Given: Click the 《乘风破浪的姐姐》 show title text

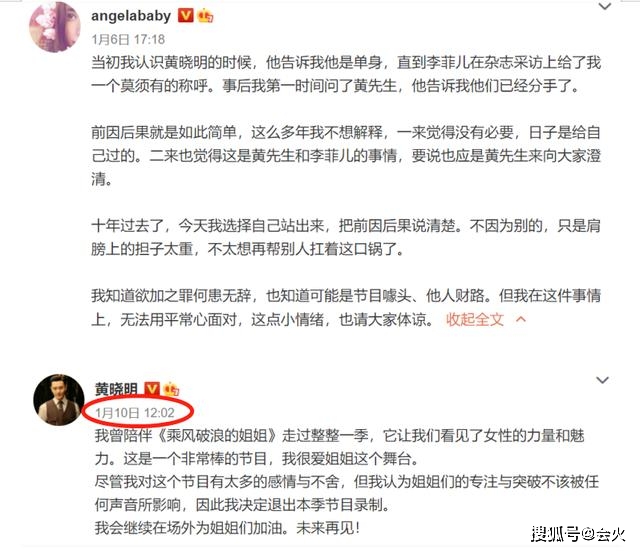Looking at the screenshot, I should tap(217, 436).
